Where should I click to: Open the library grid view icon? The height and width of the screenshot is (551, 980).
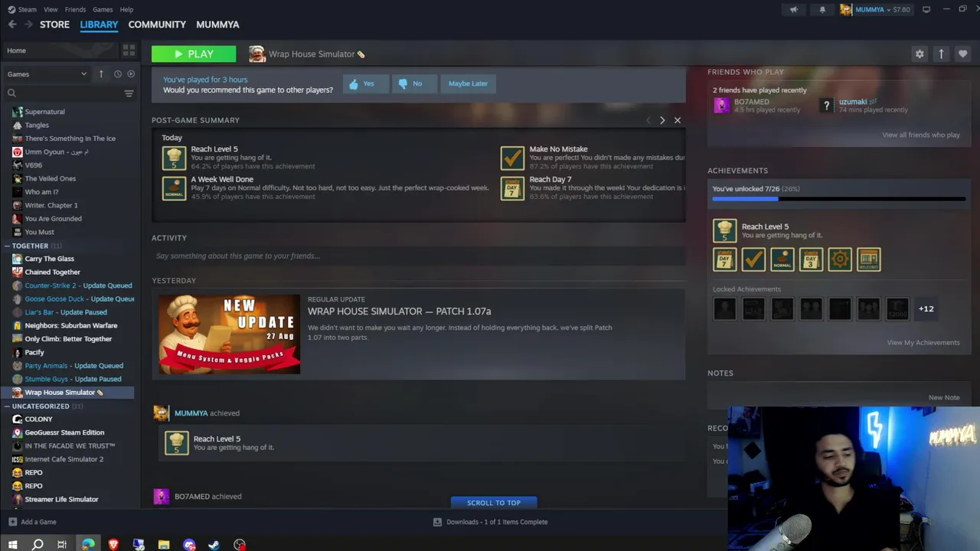[x=129, y=51]
